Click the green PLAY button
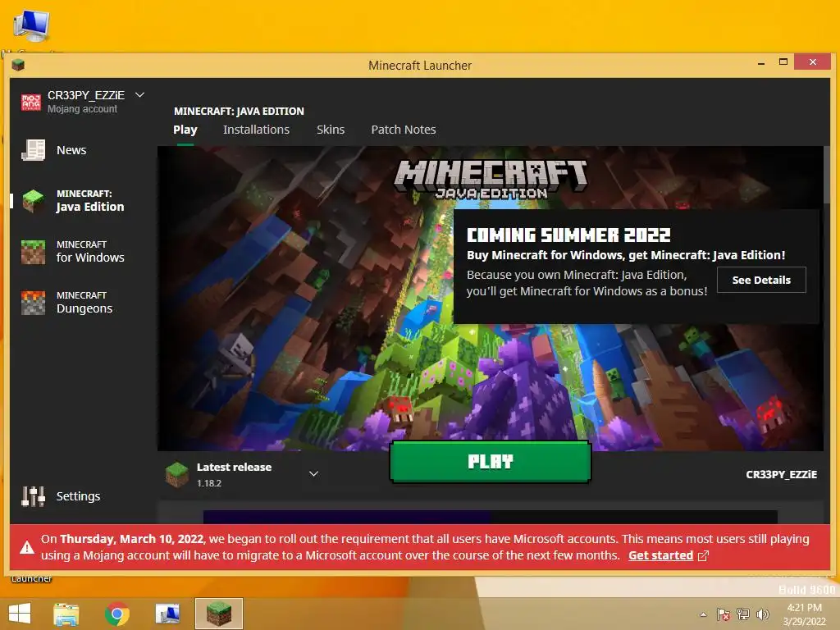Screen dimensions: 840x630 pos(491,462)
